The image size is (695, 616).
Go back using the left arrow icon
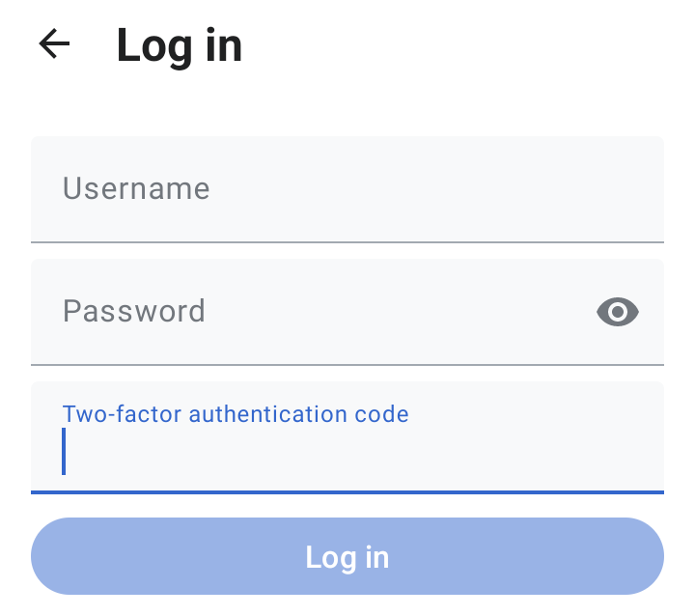pyautogui.click(x=54, y=43)
